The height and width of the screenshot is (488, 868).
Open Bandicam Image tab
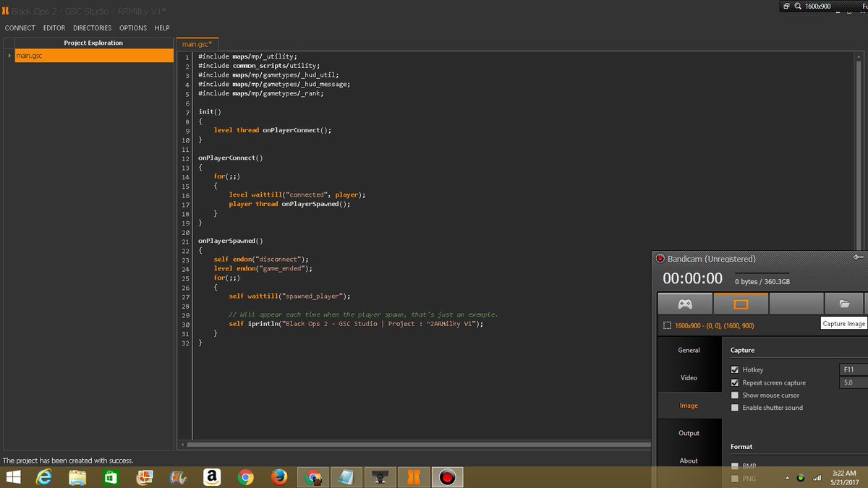(x=689, y=406)
